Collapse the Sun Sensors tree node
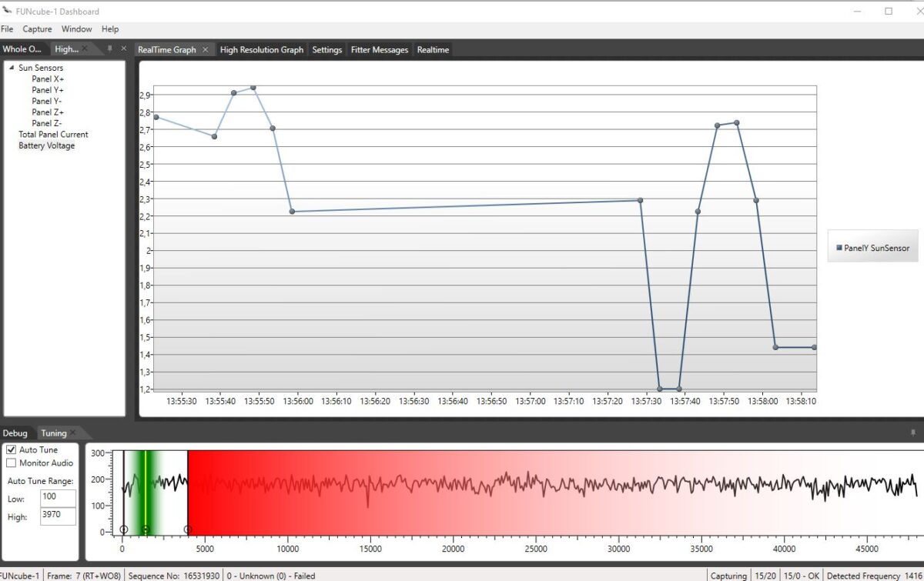The height and width of the screenshot is (581, 924). point(12,68)
